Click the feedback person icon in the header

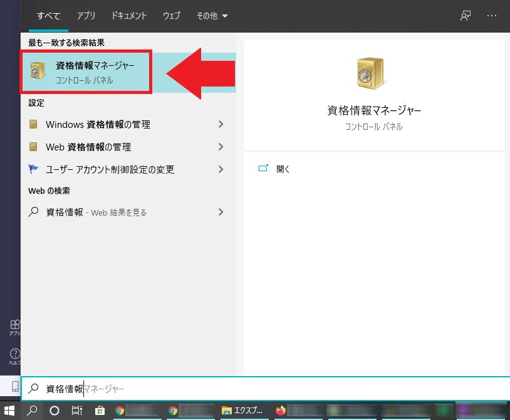coord(466,16)
